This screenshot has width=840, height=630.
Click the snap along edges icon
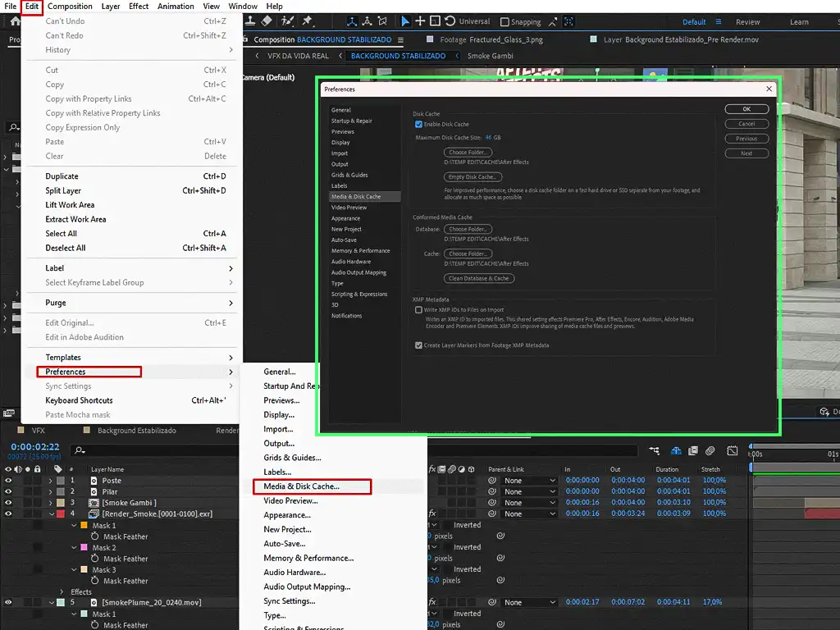coord(553,21)
